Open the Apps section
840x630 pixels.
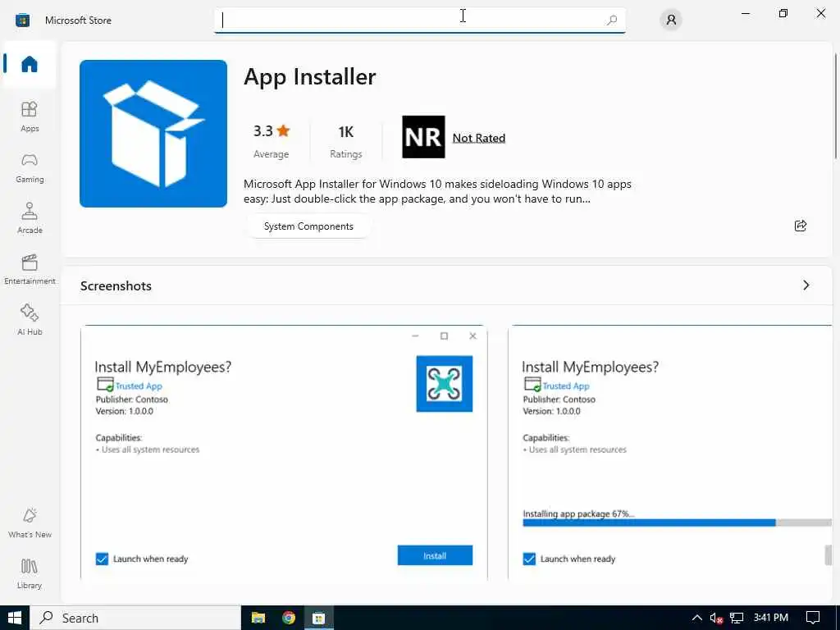coord(30,116)
